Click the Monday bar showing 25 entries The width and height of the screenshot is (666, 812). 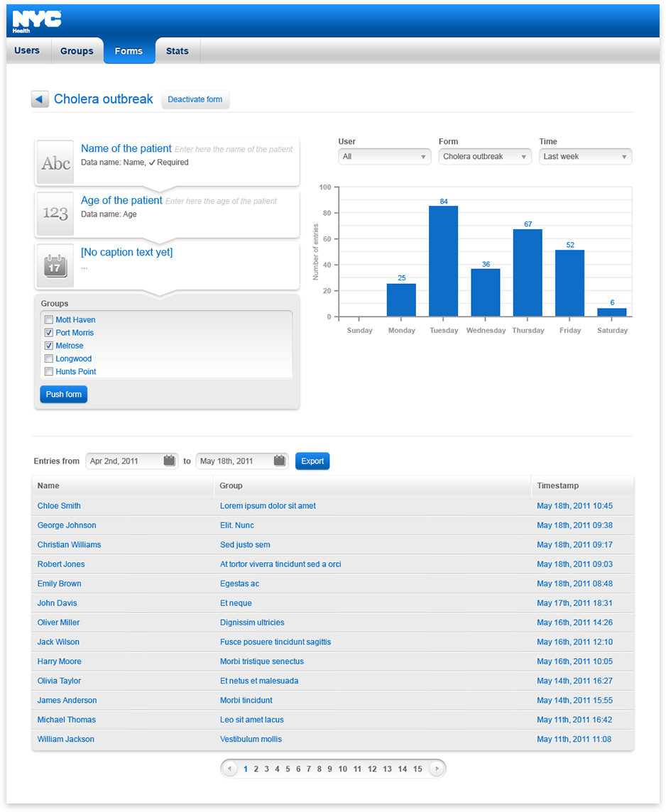401,300
